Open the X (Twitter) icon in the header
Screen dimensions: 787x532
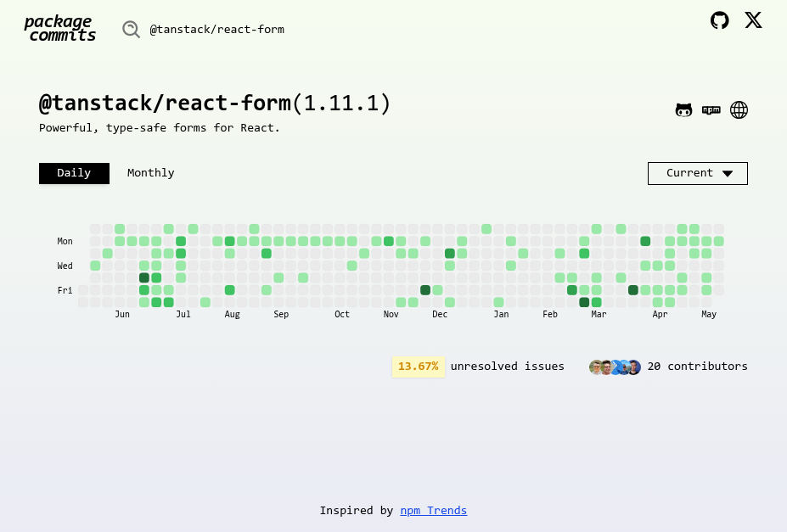(753, 20)
